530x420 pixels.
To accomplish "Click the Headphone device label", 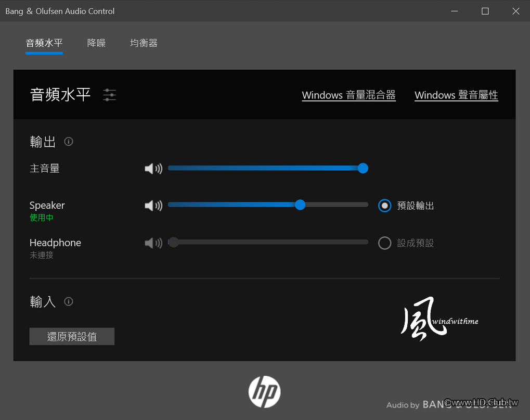I will (x=55, y=243).
